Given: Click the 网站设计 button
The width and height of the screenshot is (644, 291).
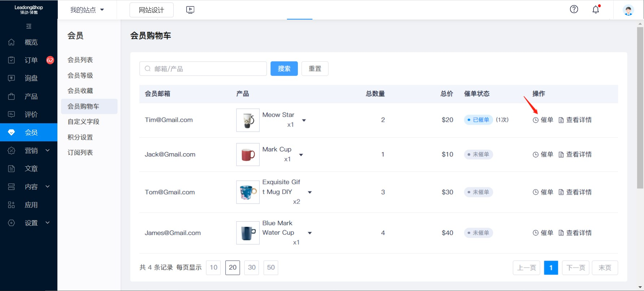Looking at the screenshot, I should pyautogui.click(x=152, y=10).
